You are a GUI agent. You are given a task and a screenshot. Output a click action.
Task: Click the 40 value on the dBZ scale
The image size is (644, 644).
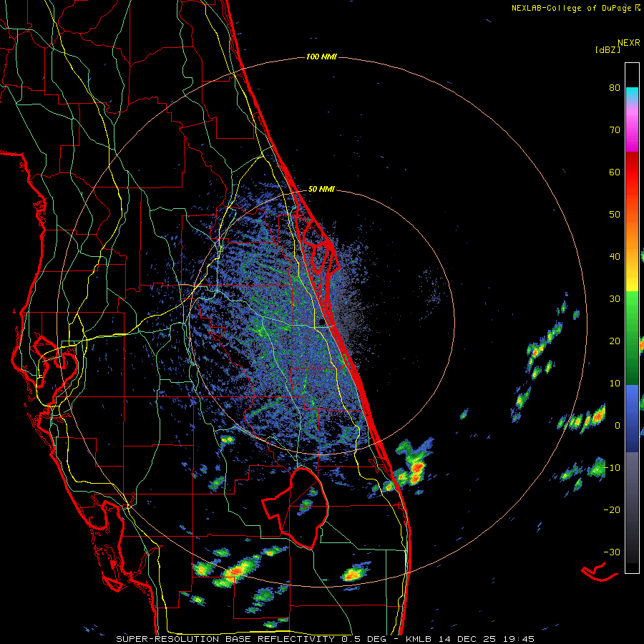coord(615,257)
